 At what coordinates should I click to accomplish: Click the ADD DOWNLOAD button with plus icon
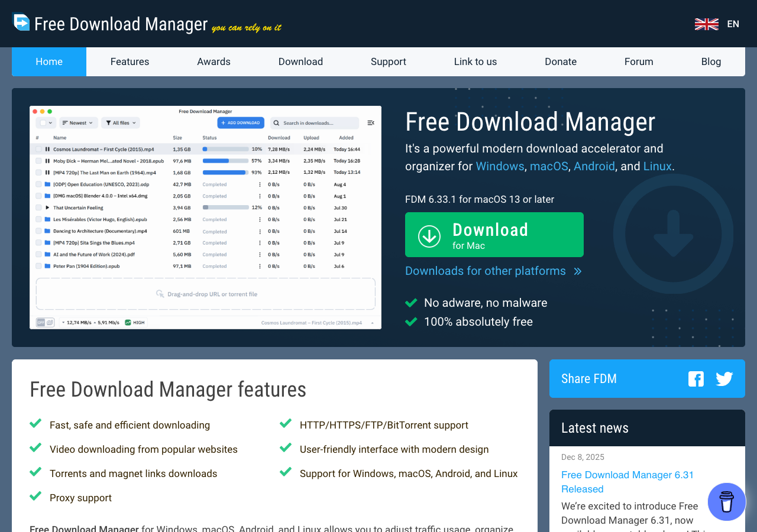coord(241,122)
